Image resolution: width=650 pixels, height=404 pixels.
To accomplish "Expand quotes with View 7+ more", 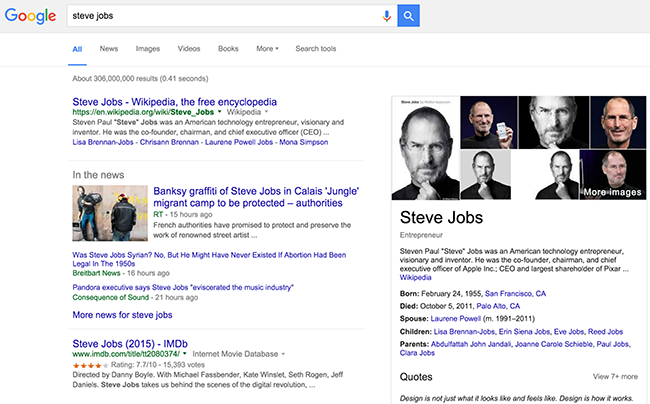I will [x=614, y=376].
